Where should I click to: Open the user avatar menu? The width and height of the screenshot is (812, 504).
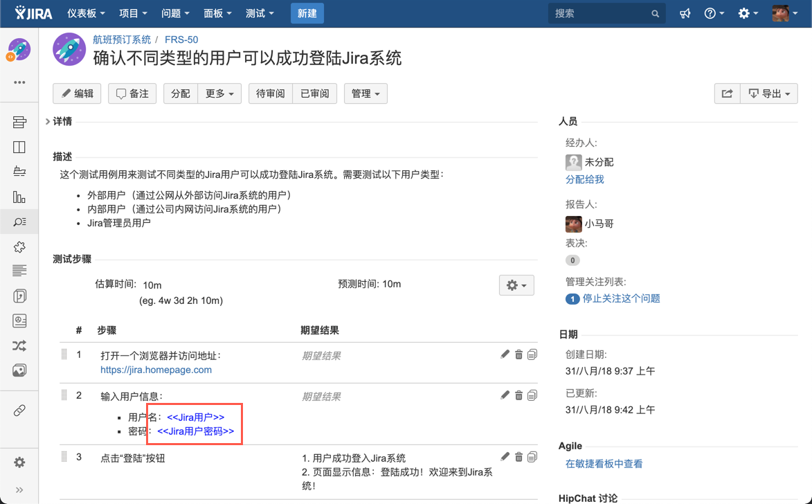pos(784,13)
